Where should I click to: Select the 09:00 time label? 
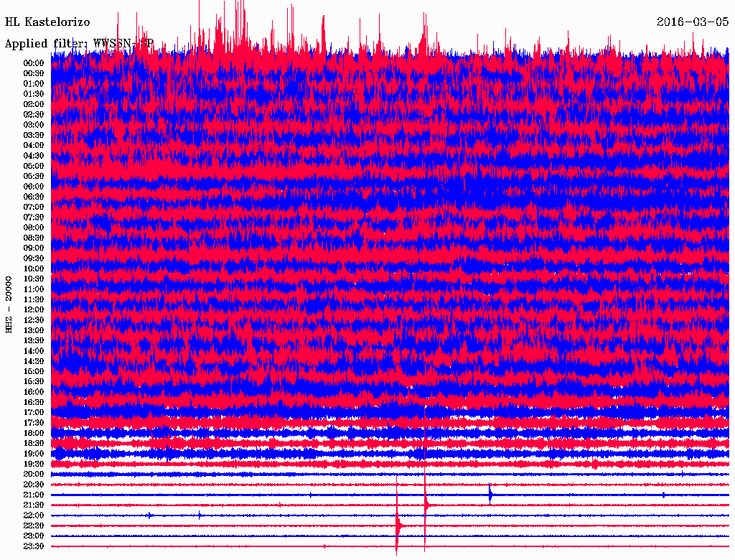[34, 248]
